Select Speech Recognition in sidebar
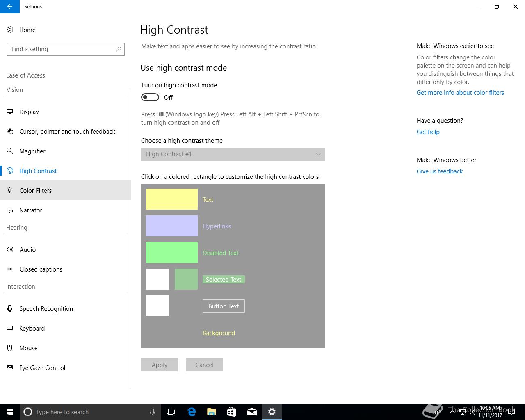Viewport: 525px width, 420px height. (66, 308)
